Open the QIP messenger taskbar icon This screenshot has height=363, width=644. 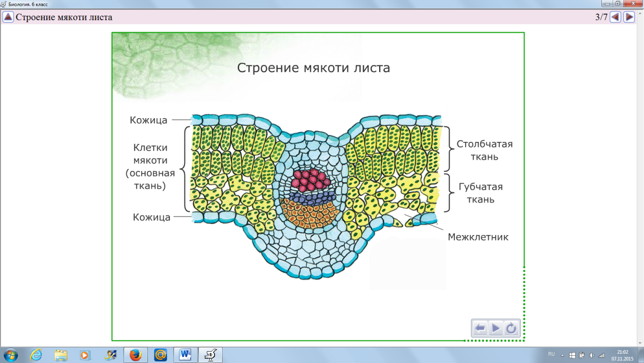pos(160,355)
